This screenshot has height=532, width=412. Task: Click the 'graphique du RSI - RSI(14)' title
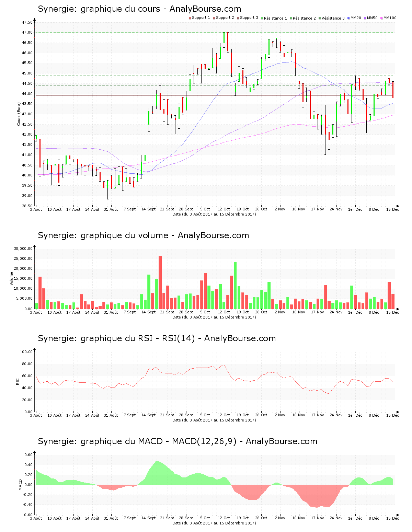click(x=157, y=338)
